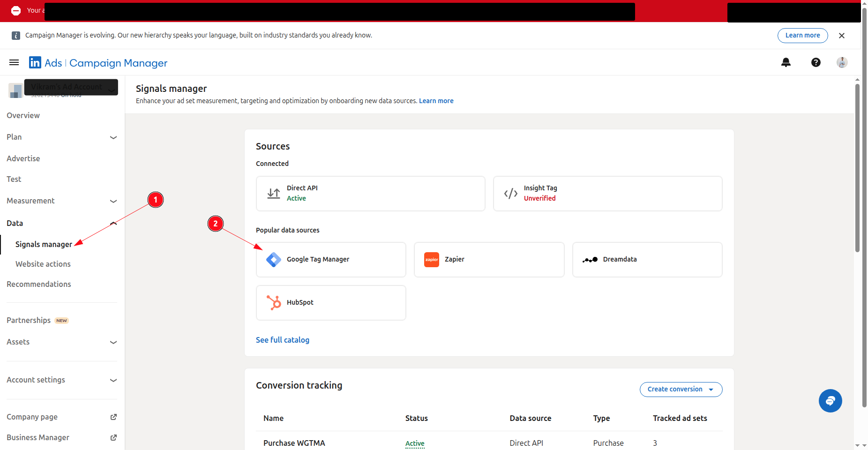Image resolution: width=868 pixels, height=450 pixels.
Task: Open Recommendations in sidebar
Action: [x=39, y=284]
